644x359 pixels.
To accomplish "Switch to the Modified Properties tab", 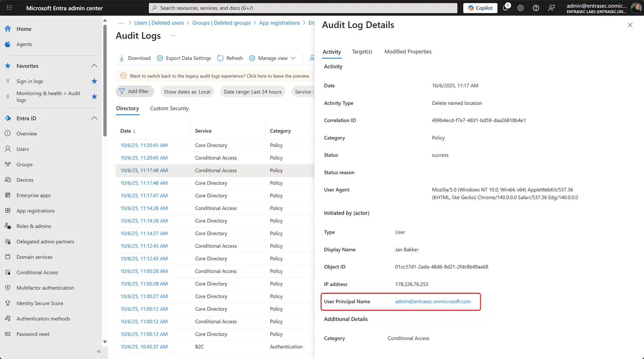I will click(x=408, y=51).
